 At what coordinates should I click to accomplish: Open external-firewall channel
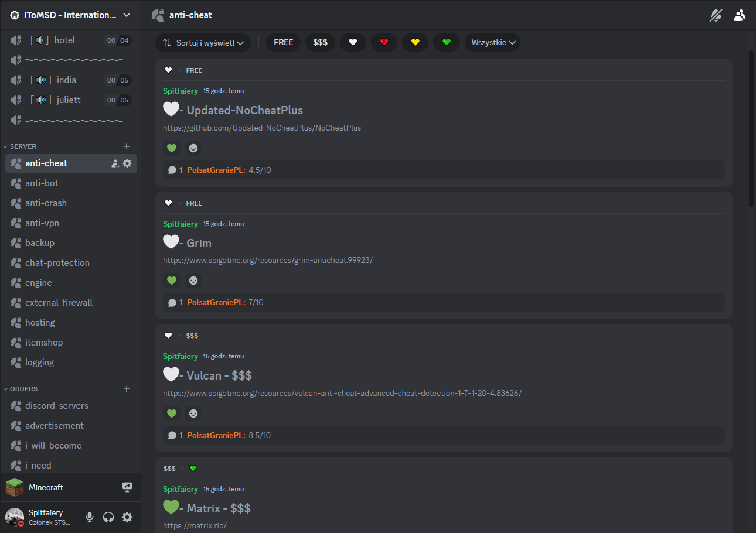[x=71, y=303]
